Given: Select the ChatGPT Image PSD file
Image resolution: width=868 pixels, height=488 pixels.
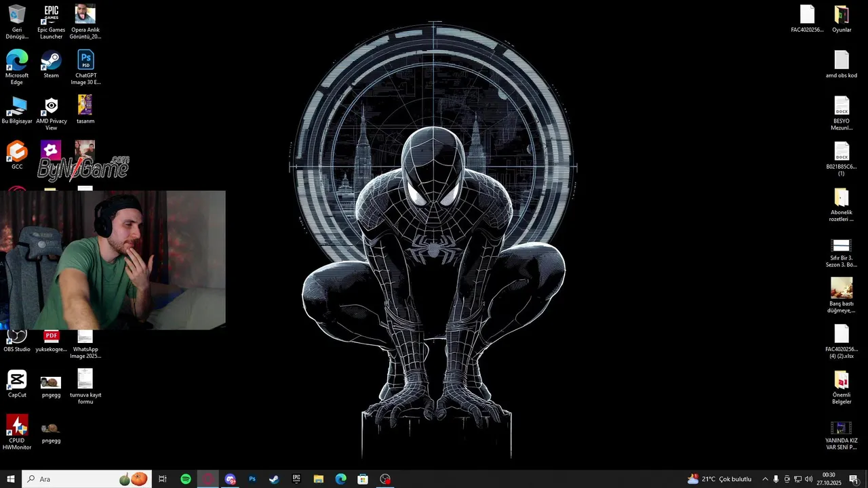Looking at the screenshot, I should [x=85, y=67].
